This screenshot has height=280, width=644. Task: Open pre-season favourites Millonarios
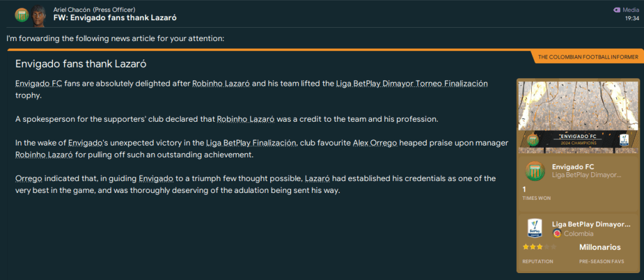(x=599, y=247)
